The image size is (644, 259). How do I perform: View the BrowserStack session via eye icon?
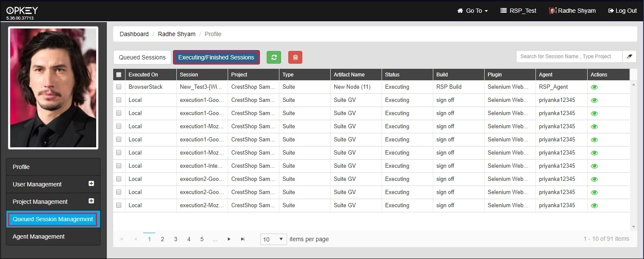[594, 87]
